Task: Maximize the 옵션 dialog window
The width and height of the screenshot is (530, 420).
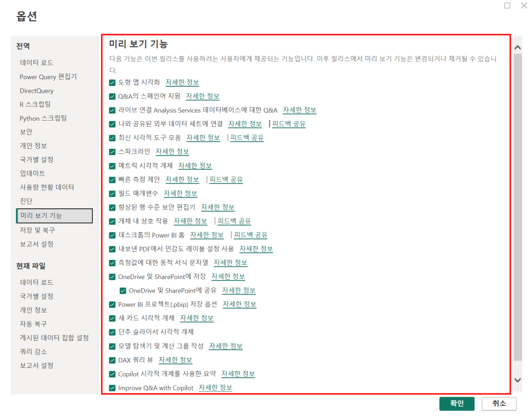Action: tap(507, 6)
